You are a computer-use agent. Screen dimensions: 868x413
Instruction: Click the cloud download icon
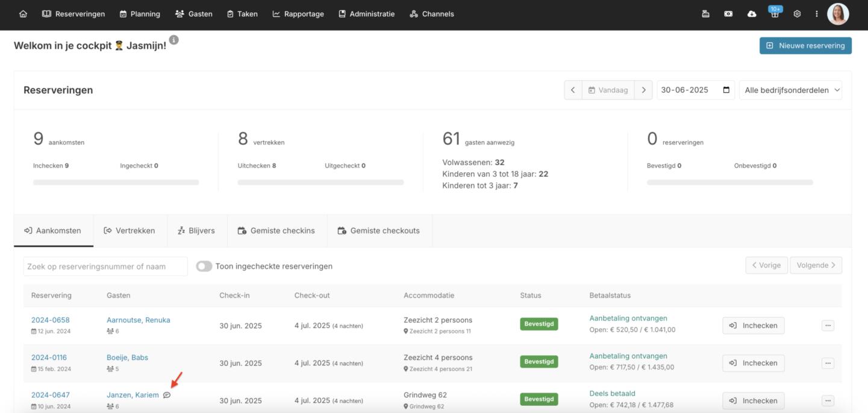tap(752, 14)
